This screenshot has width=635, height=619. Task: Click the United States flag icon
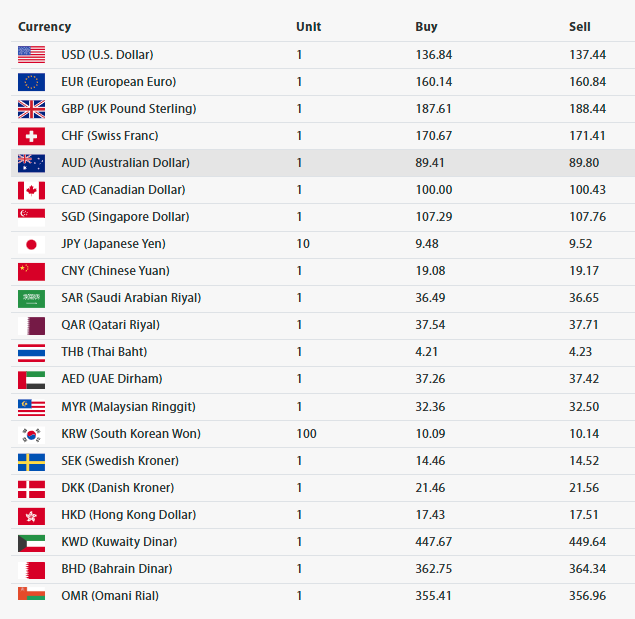pyautogui.click(x=31, y=55)
